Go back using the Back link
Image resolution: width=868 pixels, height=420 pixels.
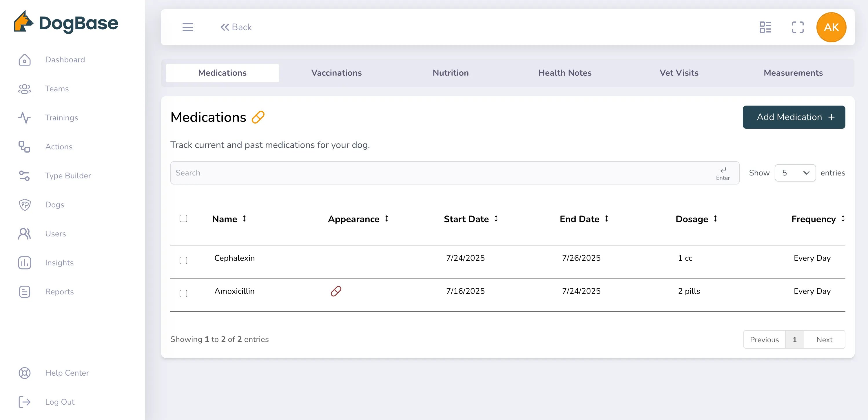point(236,27)
